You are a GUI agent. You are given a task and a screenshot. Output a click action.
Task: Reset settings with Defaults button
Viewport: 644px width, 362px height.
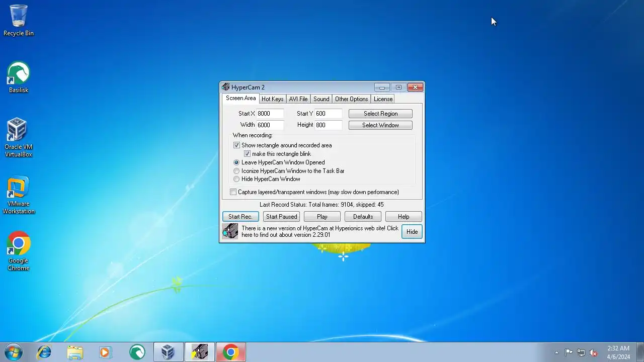click(363, 217)
